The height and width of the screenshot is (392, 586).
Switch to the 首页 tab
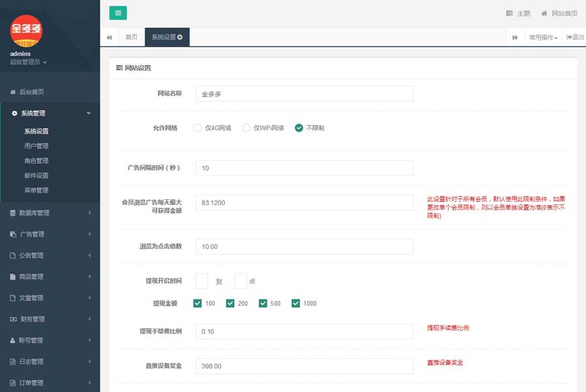(x=132, y=38)
